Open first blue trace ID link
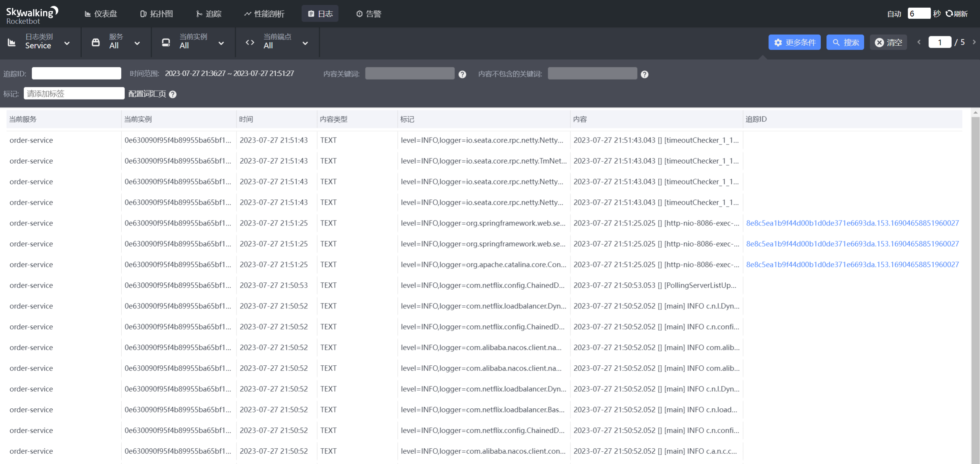Image resolution: width=980 pixels, height=464 pixels. point(852,223)
